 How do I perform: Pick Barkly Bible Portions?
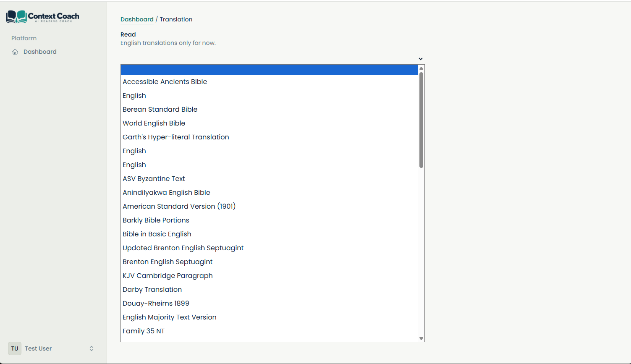coord(269,220)
